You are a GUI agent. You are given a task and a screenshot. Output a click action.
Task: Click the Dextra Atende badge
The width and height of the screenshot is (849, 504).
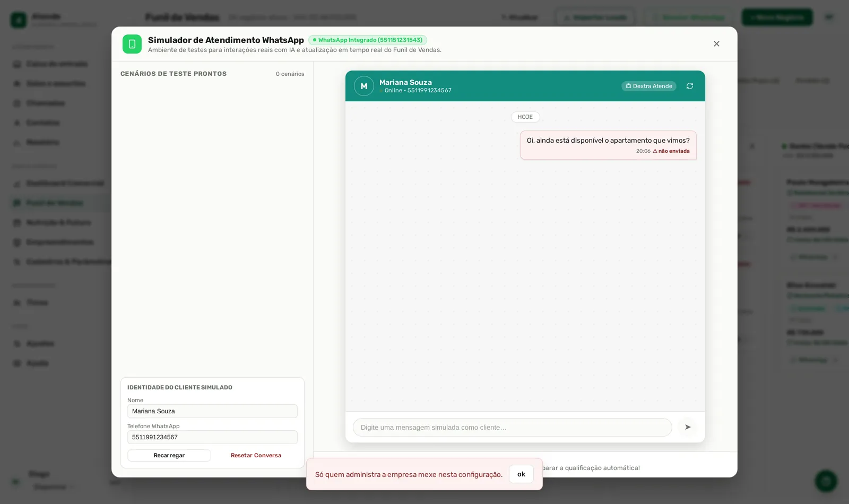point(649,86)
